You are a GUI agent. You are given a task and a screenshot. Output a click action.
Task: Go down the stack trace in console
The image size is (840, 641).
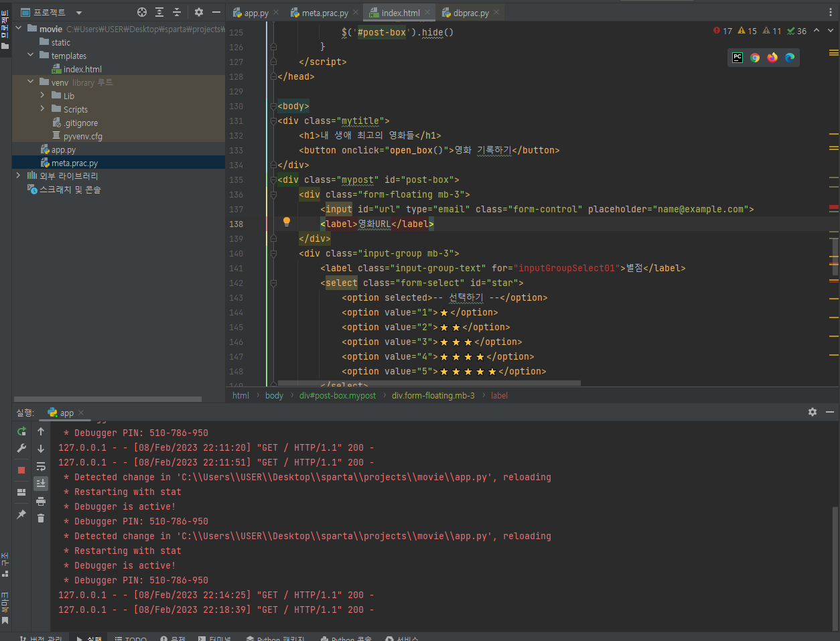click(41, 449)
